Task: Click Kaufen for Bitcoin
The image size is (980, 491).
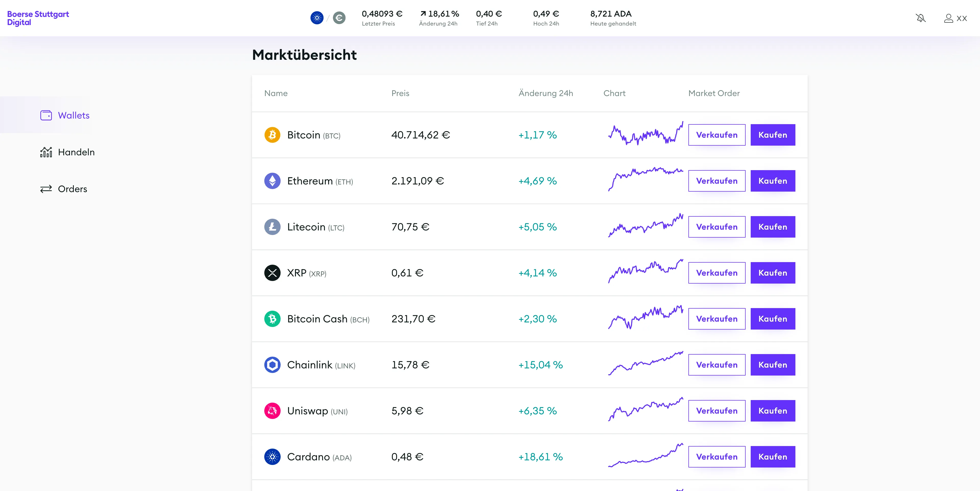Action: click(x=772, y=135)
